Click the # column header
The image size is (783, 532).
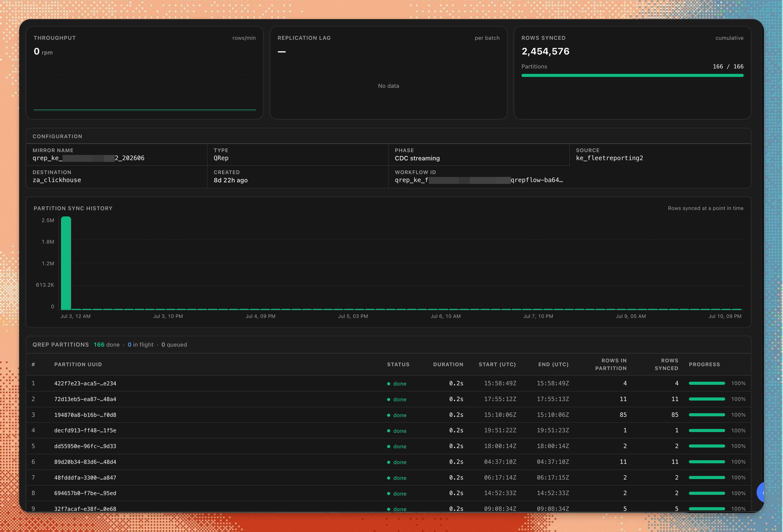pyautogui.click(x=33, y=364)
